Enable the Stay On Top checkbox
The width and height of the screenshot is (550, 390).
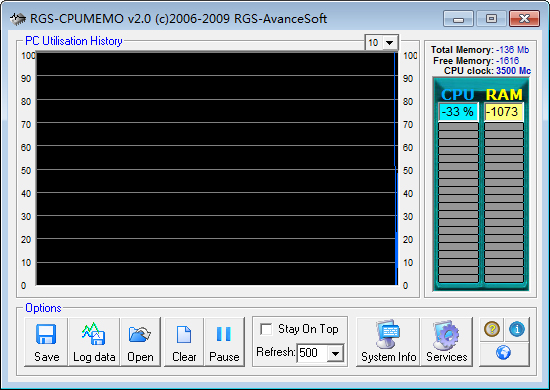coord(266,329)
